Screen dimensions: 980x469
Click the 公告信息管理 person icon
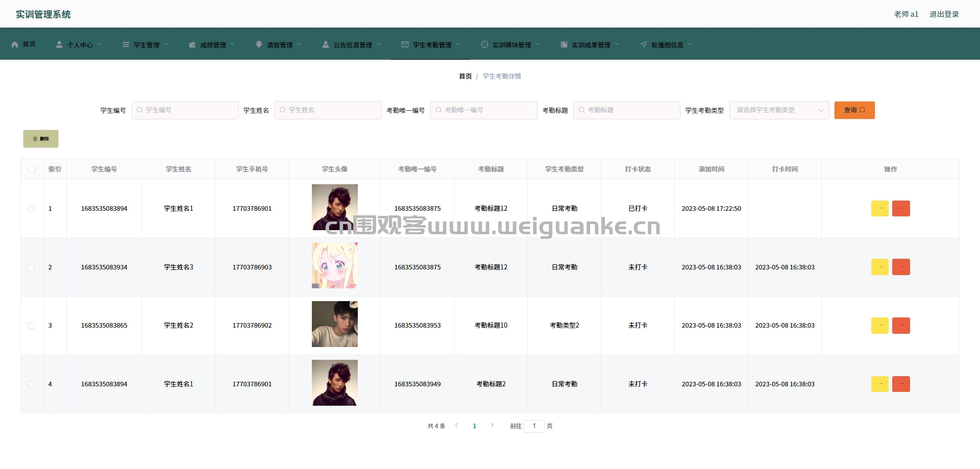(x=326, y=45)
